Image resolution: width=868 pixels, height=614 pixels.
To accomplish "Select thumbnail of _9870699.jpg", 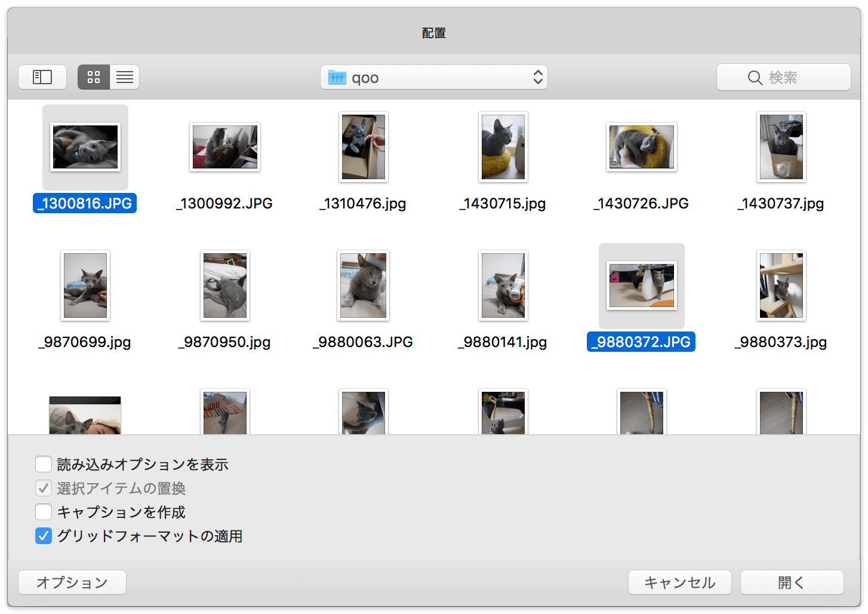I will [85, 285].
